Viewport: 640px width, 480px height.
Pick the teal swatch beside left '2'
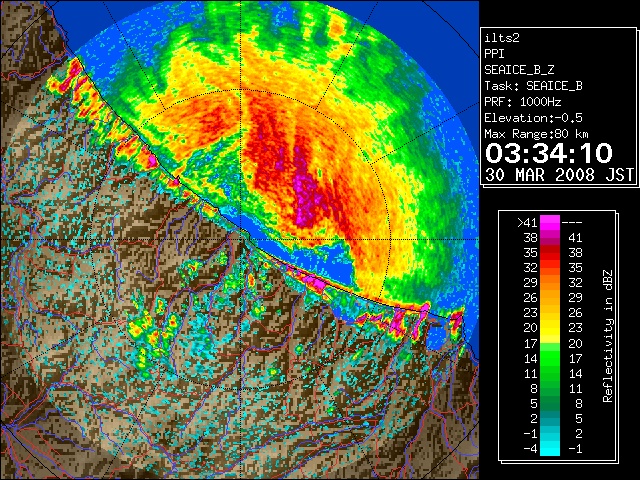coord(550,418)
